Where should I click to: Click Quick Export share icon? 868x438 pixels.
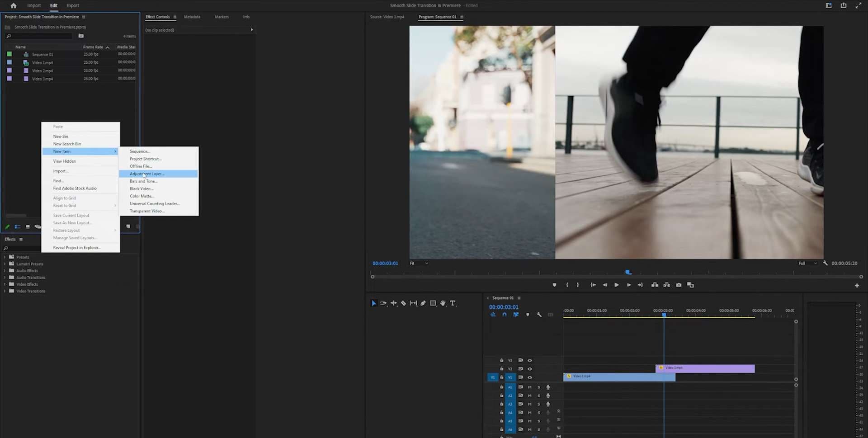pyautogui.click(x=844, y=5)
